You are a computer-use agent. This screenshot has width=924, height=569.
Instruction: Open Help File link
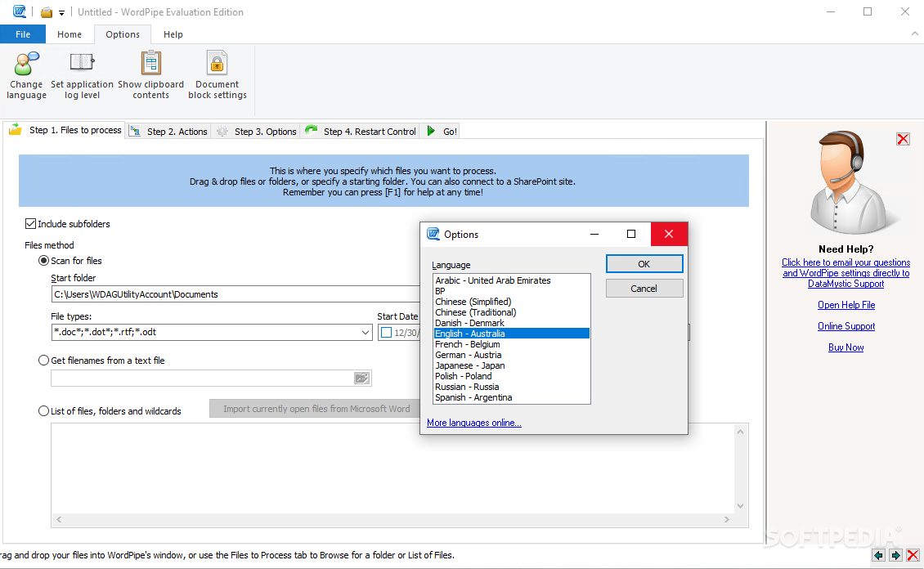coord(846,304)
